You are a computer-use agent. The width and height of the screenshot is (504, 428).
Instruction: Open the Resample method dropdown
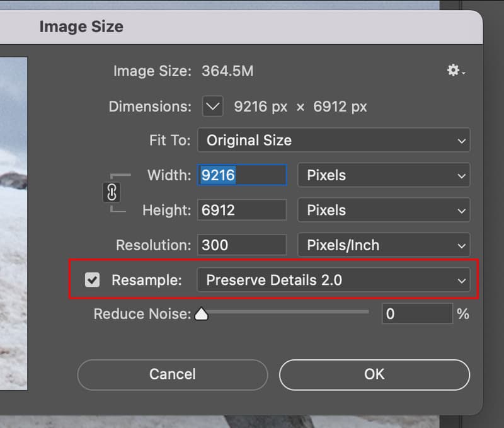click(333, 280)
